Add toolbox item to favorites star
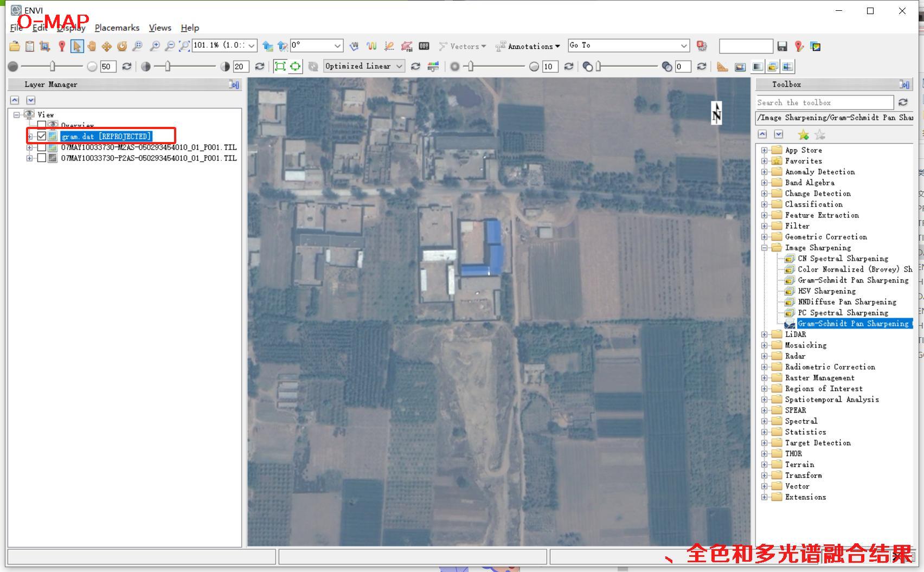 [803, 134]
